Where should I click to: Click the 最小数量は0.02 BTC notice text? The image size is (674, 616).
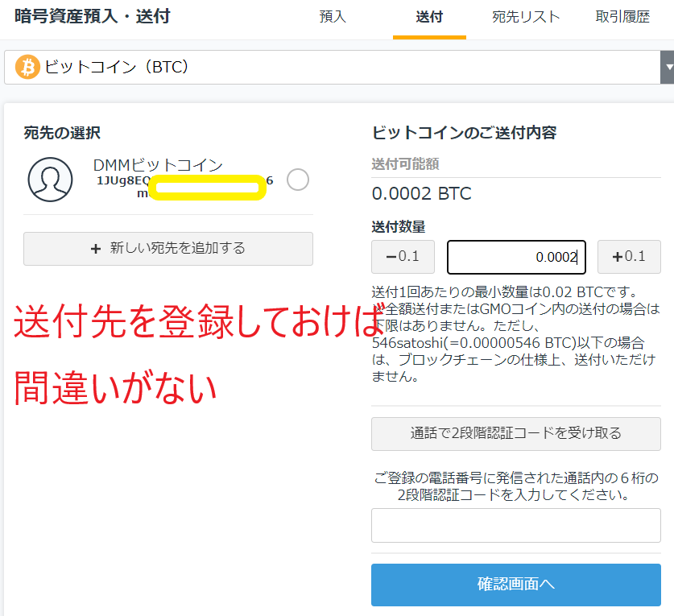[x=506, y=292]
